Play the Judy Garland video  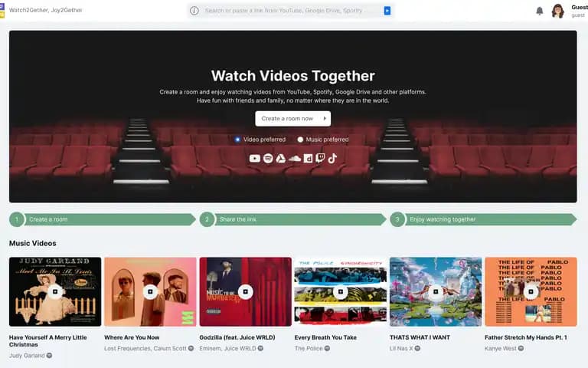click(55, 292)
